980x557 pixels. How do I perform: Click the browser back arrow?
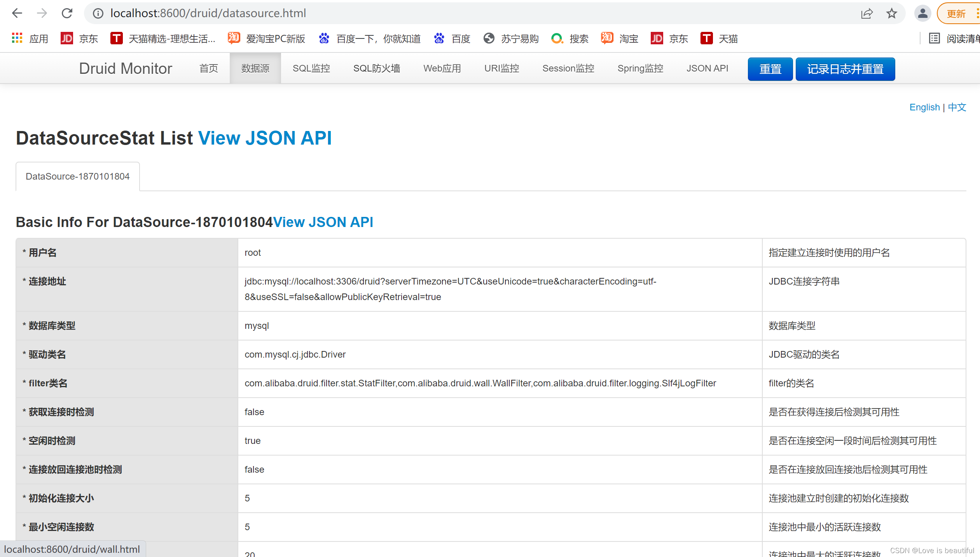click(x=17, y=13)
